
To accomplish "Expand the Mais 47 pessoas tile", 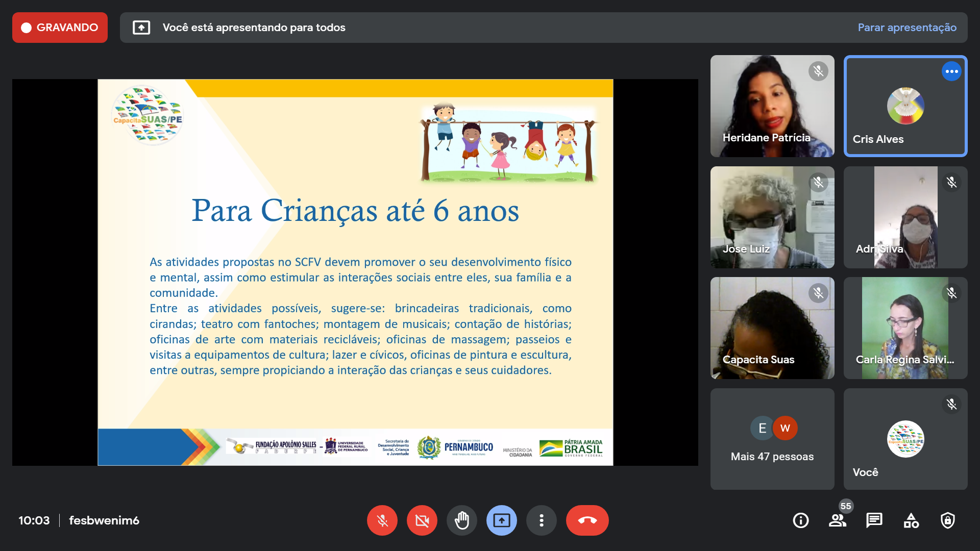I will point(772,439).
